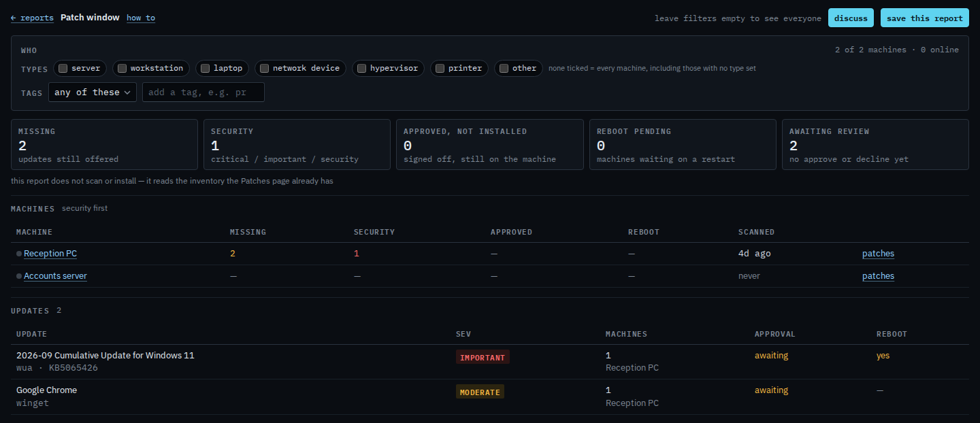Tick the other type checkbox

[504, 68]
